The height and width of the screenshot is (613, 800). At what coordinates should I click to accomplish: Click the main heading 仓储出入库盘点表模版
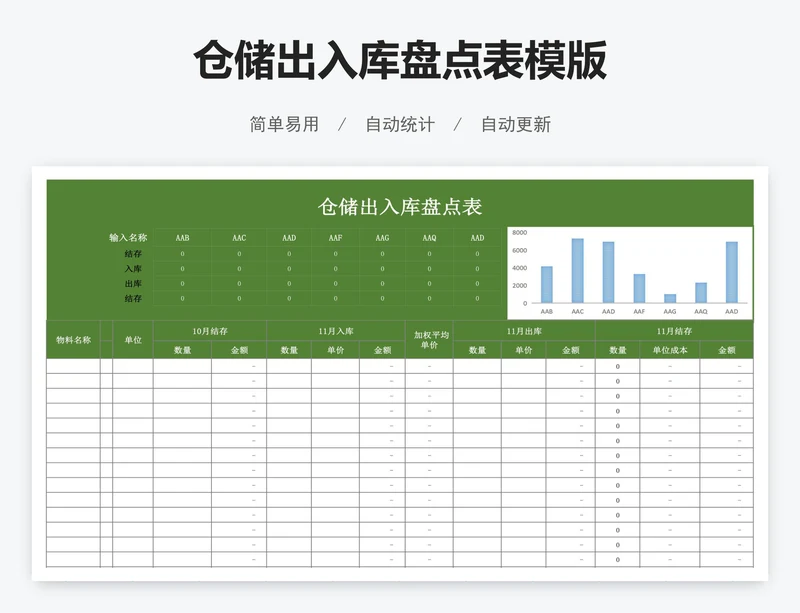[x=400, y=60]
